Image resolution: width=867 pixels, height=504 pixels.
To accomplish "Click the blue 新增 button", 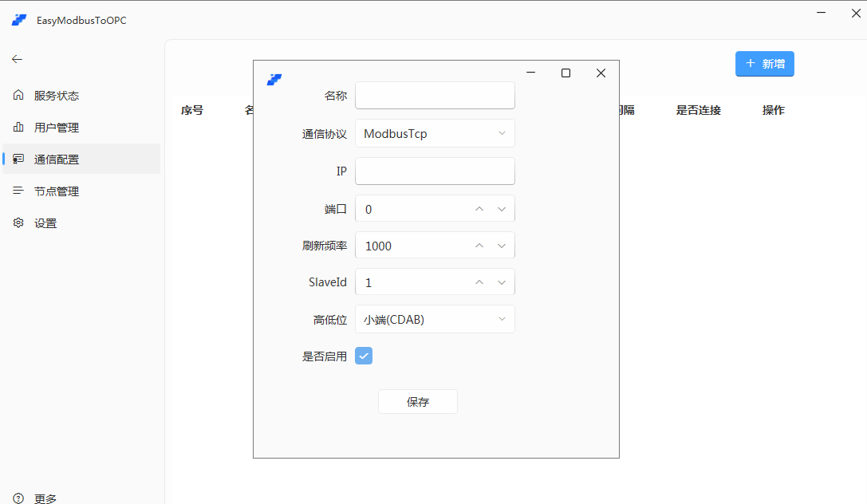I will pos(764,64).
